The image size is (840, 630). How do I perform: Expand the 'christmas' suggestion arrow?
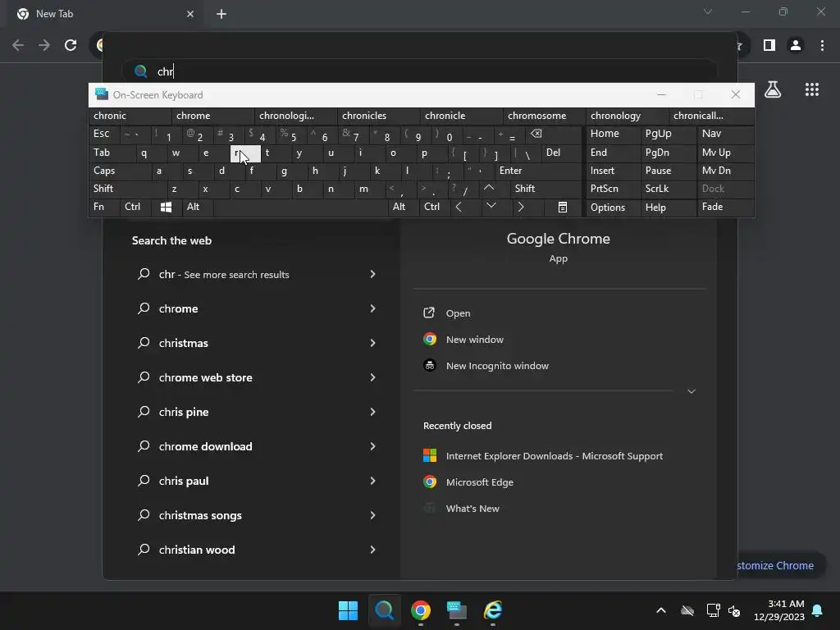(373, 343)
